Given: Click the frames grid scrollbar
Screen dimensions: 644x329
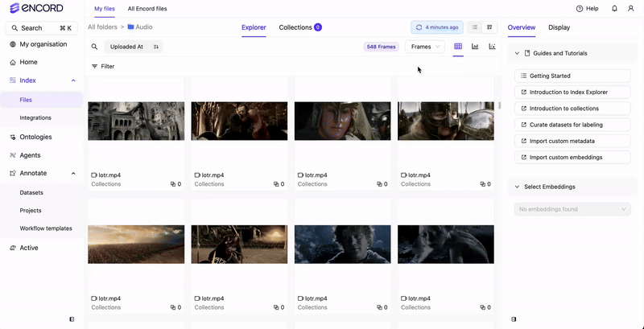Looking at the screenshot, I should (499, 105).
